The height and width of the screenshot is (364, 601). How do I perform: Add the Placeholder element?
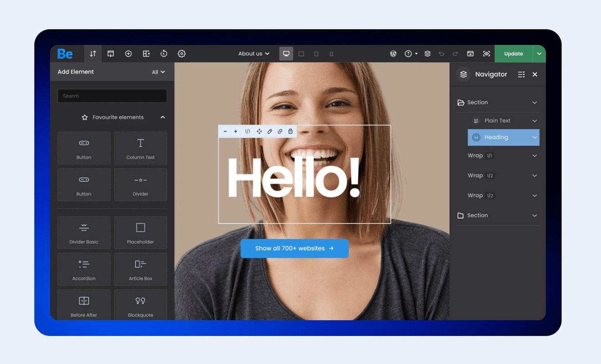tap(140, 233)
